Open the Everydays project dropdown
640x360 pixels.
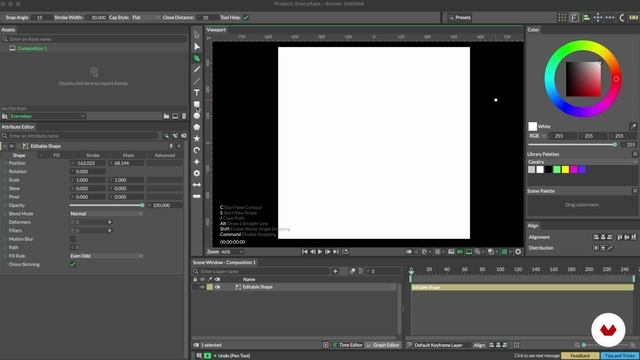[47, 116]
